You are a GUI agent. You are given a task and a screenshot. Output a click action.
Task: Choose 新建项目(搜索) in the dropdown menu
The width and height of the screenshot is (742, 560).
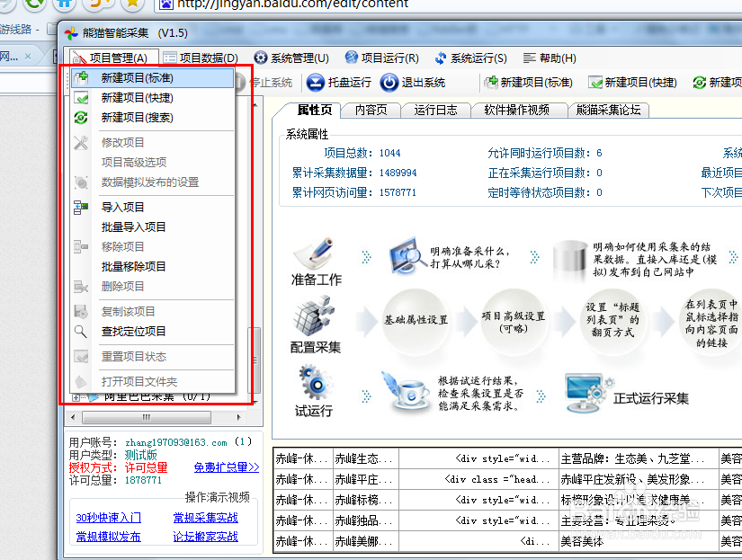point(152,117)
